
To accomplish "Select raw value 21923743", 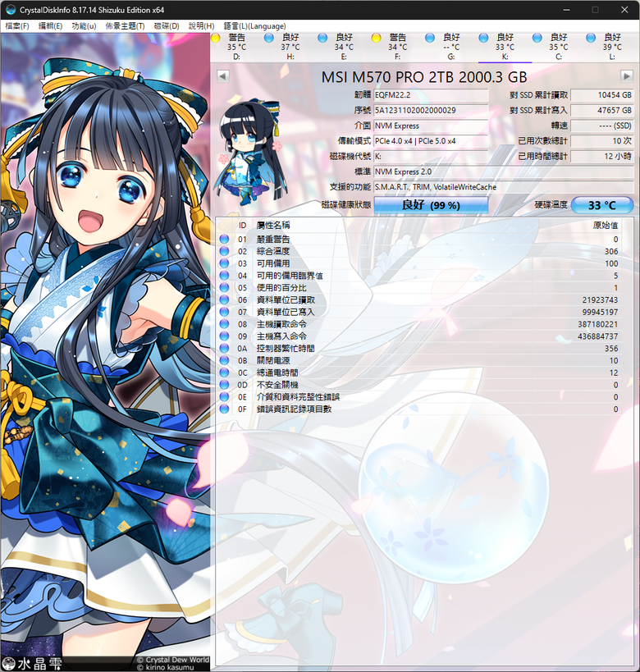I will click(x=600, y=300).
